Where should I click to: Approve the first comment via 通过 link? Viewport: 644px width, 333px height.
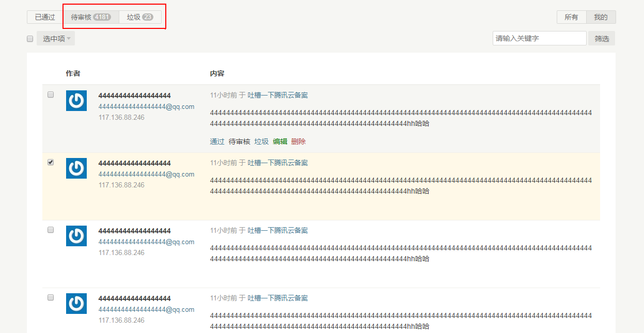217,141
